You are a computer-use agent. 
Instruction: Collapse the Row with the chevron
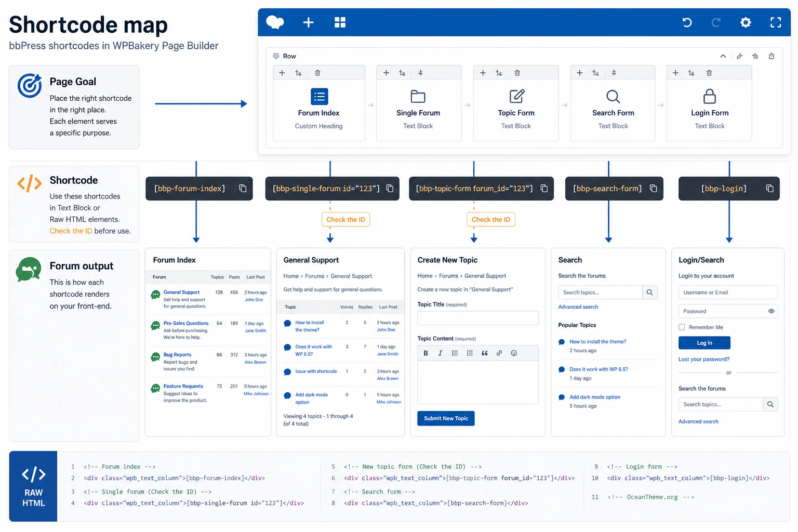pyautogui.click(x=723, y=56)
